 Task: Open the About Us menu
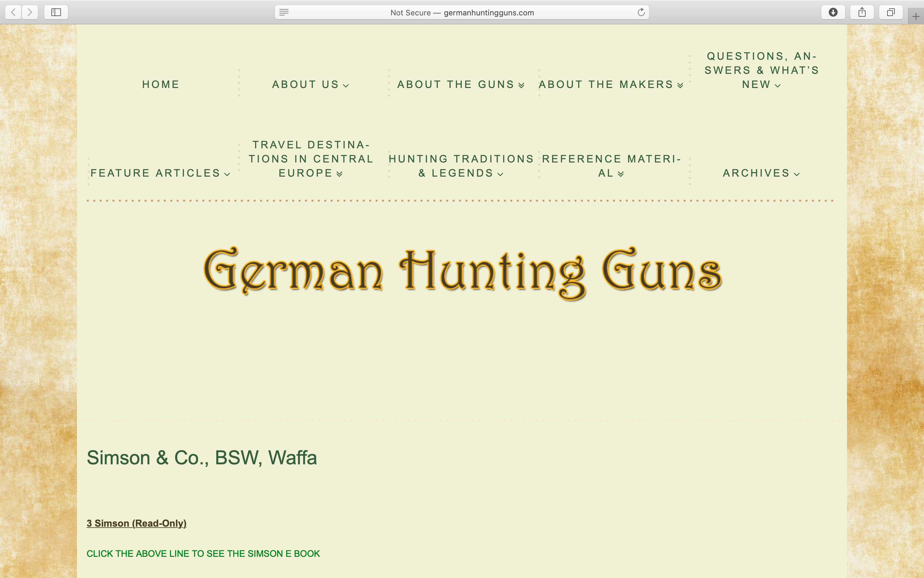tap(311, 84)
